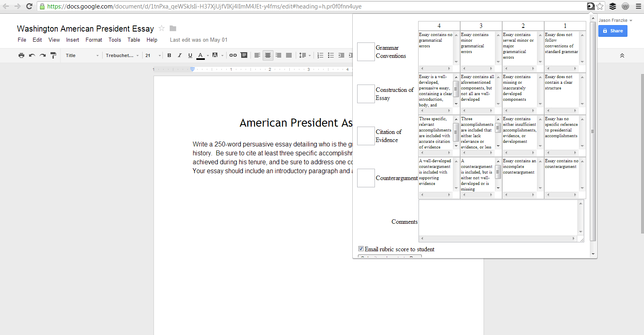The width and height of the screenshot is (644, 335).
Task: Bookmark this page with the star
Action: (x=600, y=6)
